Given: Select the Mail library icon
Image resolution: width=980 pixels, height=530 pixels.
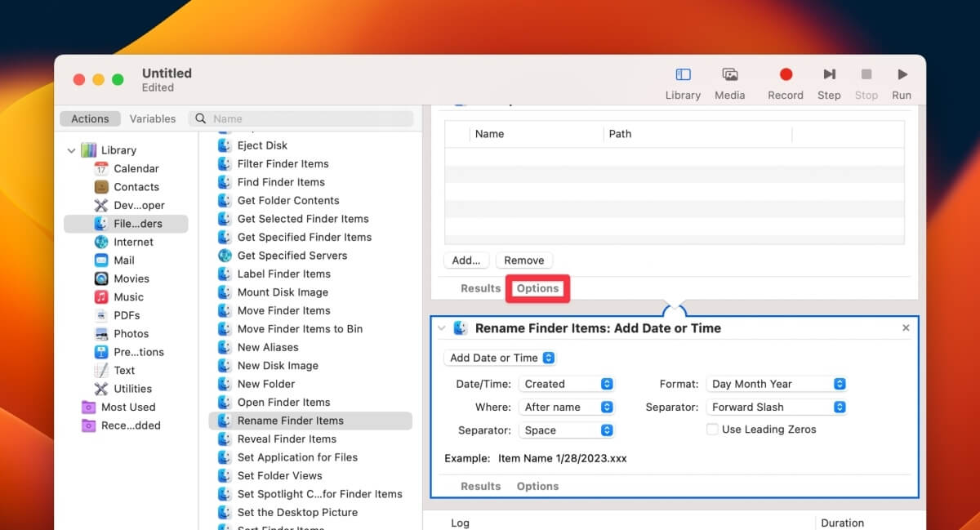Looking at the screenshot, I should click(102, 260).
